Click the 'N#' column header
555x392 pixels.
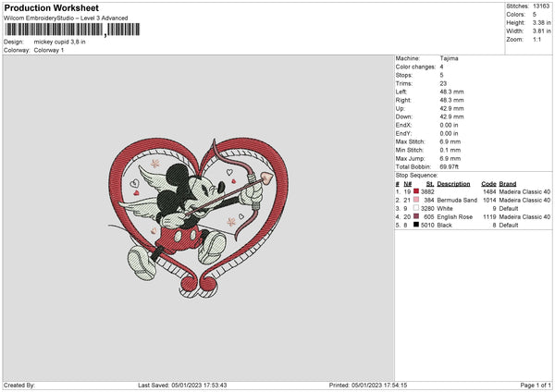[407, 184]
